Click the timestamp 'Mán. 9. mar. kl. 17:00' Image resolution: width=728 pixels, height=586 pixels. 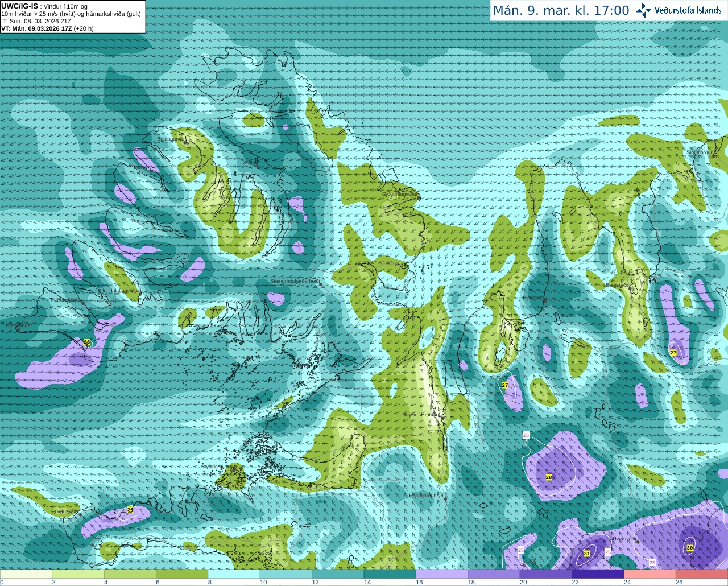pos(561,11)
